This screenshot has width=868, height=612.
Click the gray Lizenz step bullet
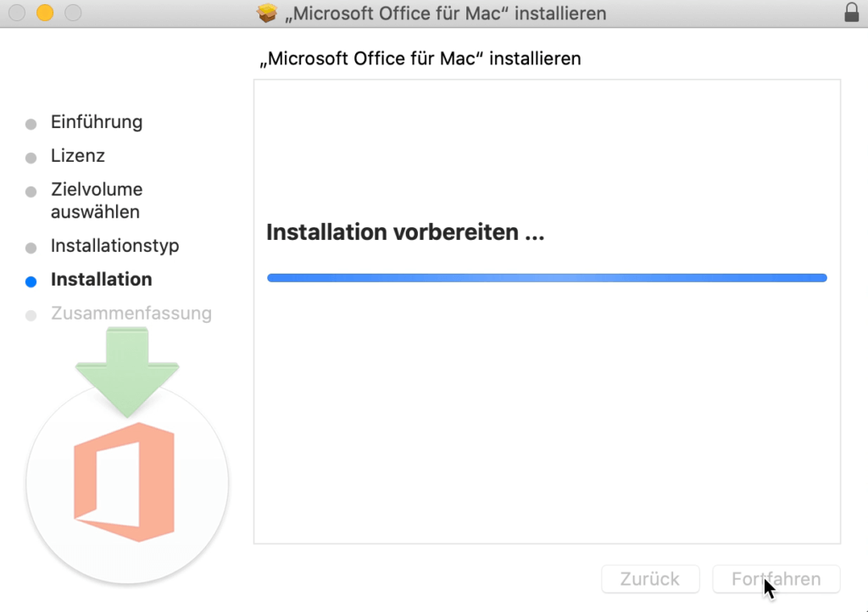31,156
